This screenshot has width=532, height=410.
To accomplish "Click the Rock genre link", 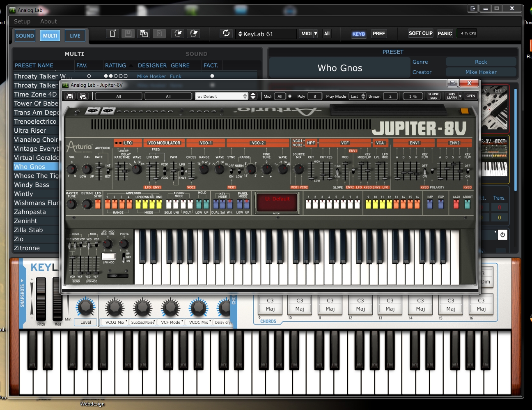I will click(x=481, y=62).
